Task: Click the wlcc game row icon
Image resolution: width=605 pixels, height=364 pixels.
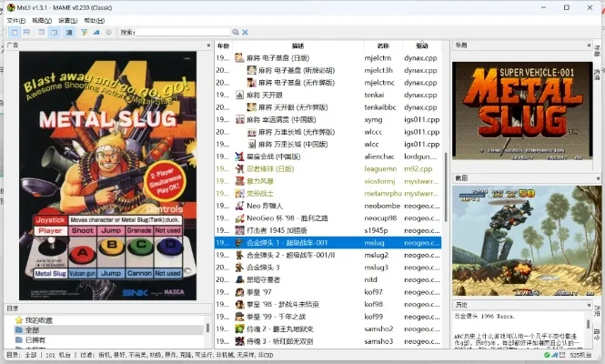Action: coord(252,145)
